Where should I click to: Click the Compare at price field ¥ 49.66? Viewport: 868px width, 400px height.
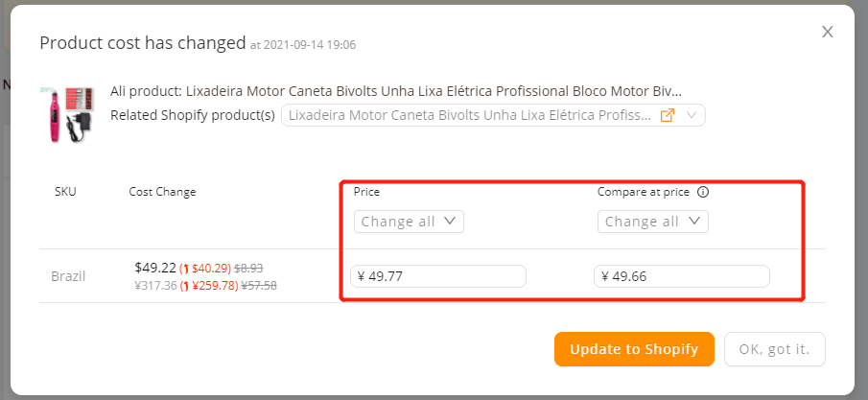[681, 276]
